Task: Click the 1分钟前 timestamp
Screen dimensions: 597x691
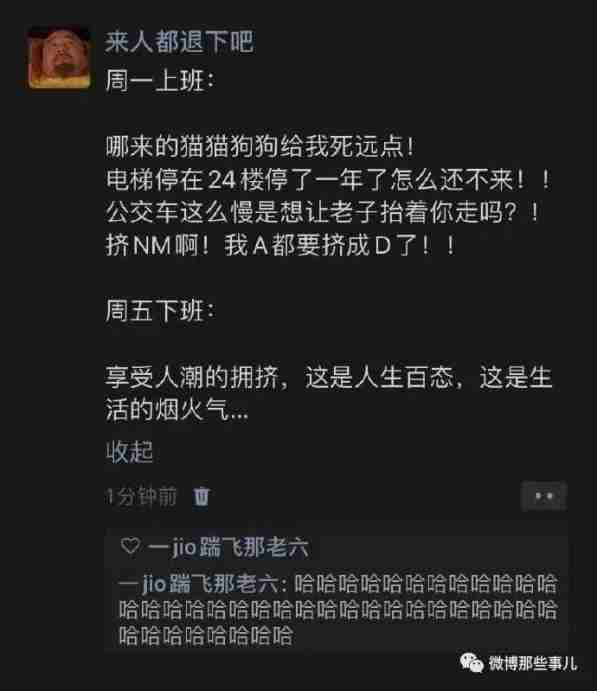Action: click(141, 497)
